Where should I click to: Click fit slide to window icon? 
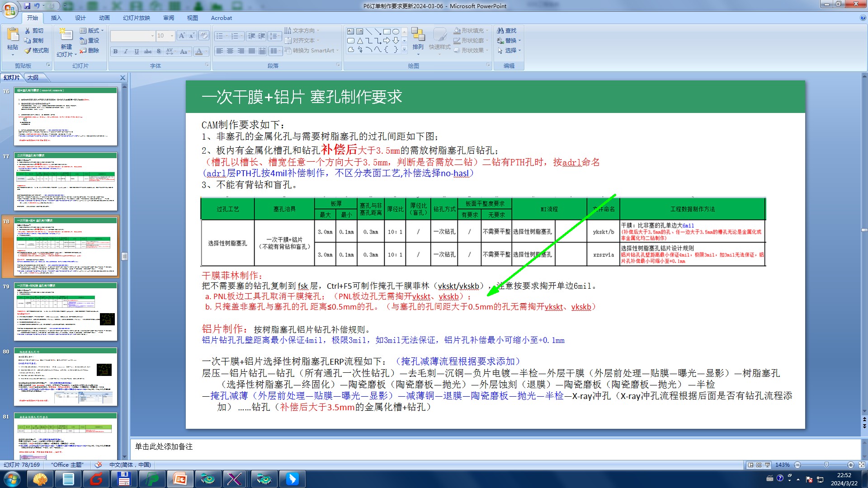(x=861, y=465)
